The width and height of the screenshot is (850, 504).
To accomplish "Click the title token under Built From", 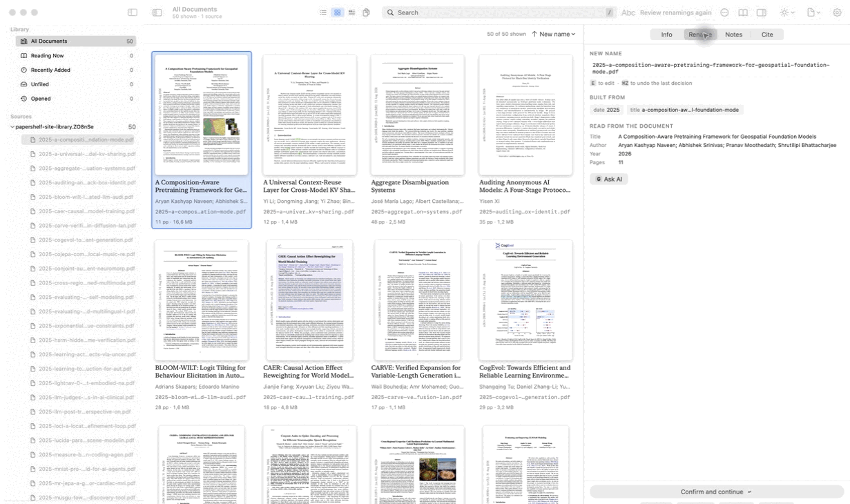I will pos(684,110).
